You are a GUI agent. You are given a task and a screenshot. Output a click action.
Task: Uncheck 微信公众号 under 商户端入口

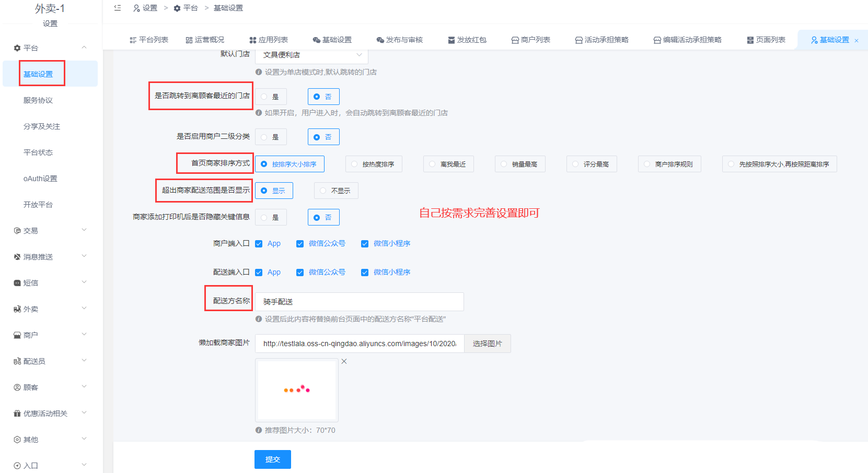click(x=300, y=244)
